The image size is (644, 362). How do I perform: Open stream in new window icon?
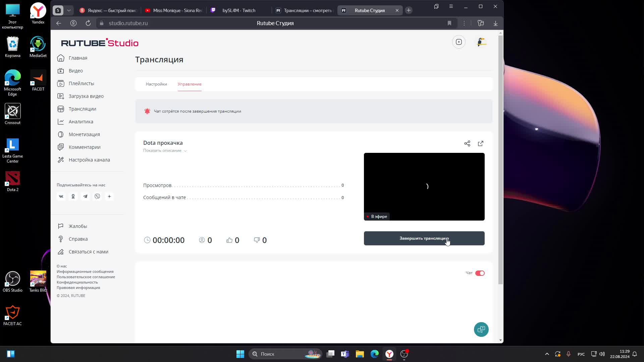coord(480,143)
